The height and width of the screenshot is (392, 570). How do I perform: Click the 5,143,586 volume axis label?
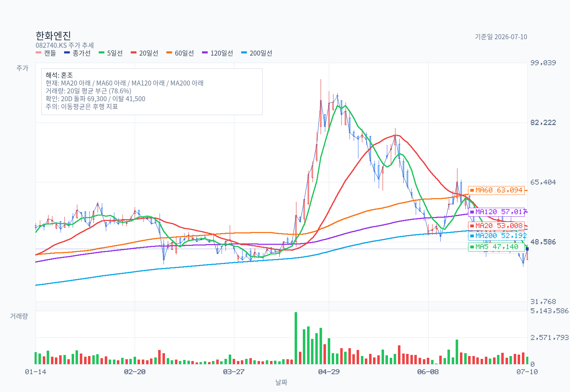(x=549, y=311)
